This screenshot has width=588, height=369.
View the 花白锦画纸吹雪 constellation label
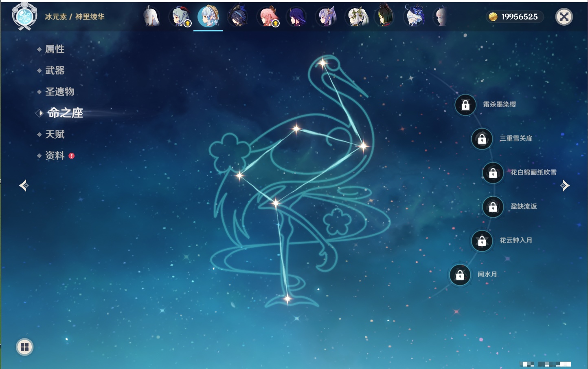coord(533,172)
